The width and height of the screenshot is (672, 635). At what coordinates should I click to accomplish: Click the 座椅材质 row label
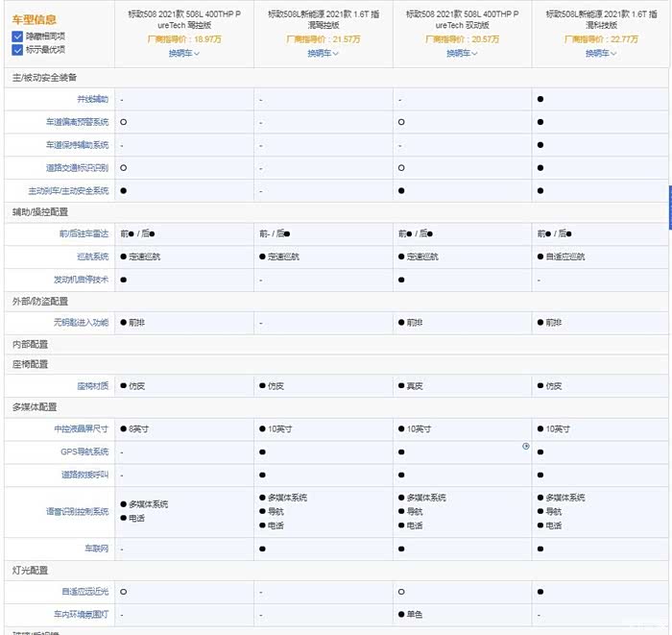[92, 386]
